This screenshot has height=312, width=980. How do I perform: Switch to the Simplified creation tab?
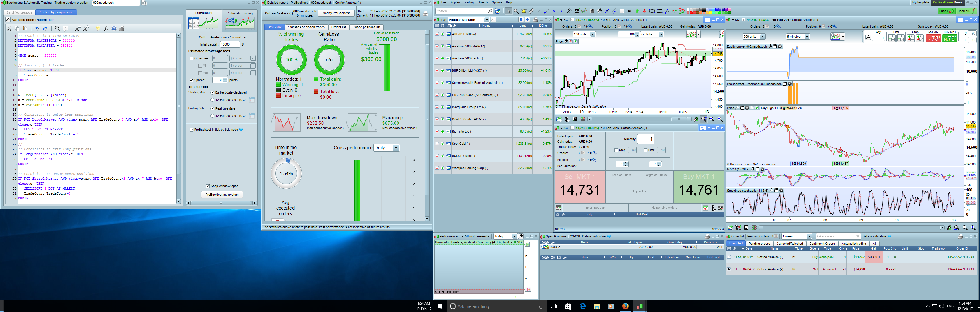pos(19,12)
